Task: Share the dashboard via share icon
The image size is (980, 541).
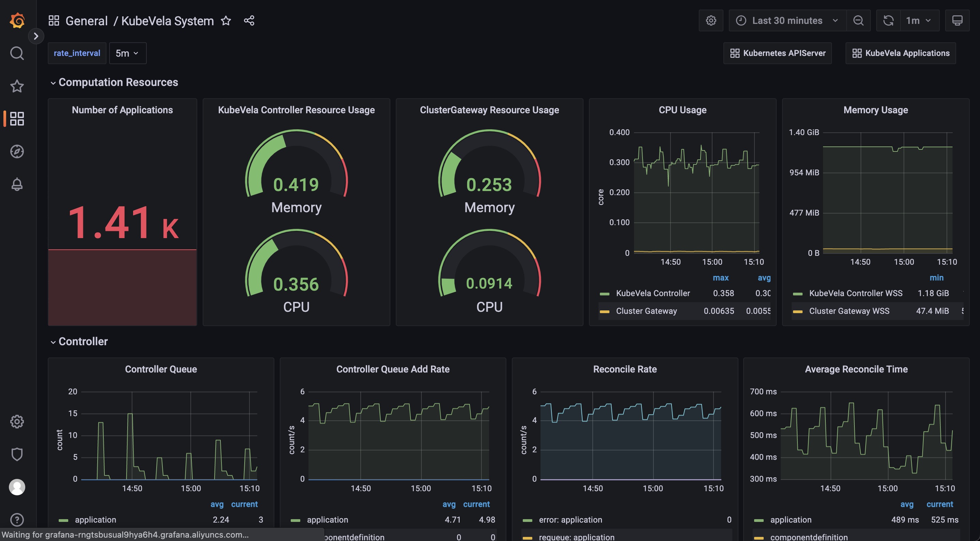Action: click(x=249, y=20)
